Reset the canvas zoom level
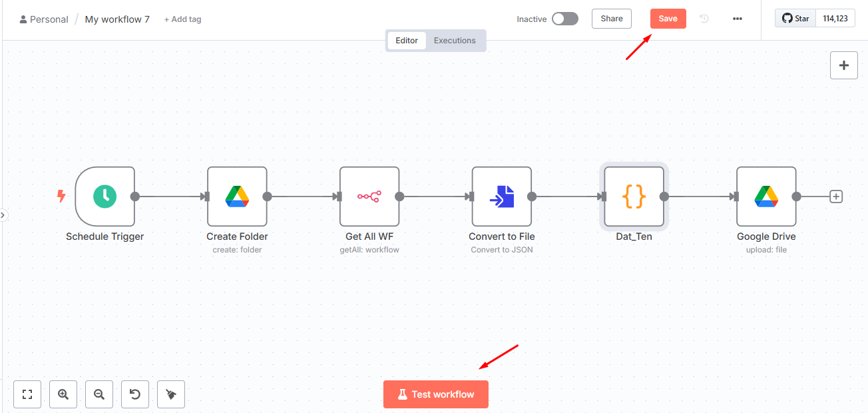Screen dimensions: 868x413 point(135,394)
